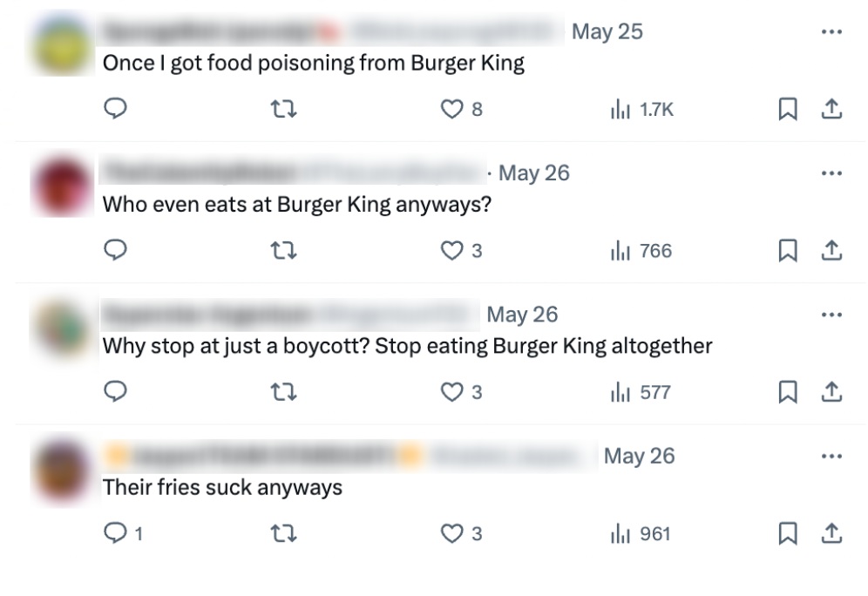Open the menu on the fries tweet
The height and width of the screenshot is (596, 868).
(831, 456)
